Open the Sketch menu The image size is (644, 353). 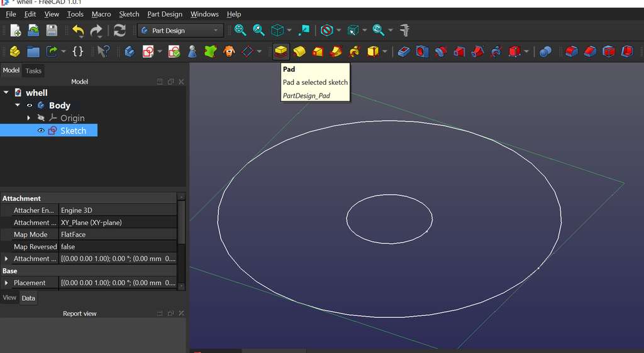pos(129,14)
